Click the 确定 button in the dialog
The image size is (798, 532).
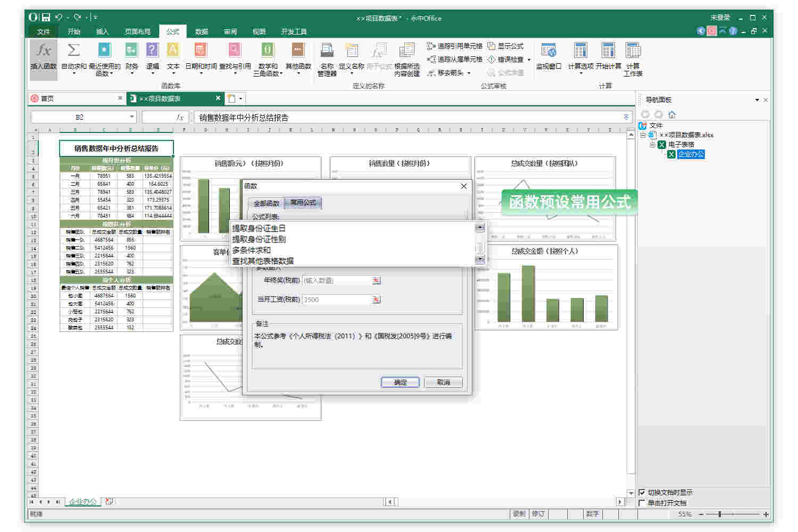point(400,382)
